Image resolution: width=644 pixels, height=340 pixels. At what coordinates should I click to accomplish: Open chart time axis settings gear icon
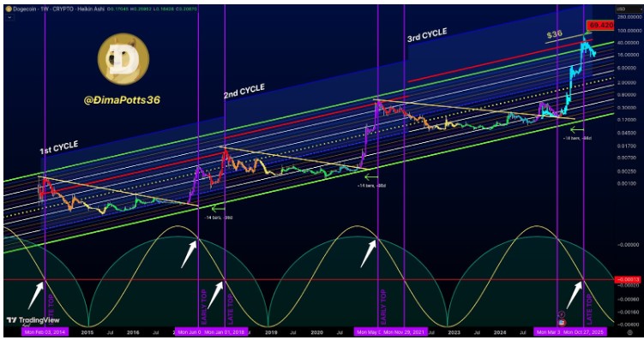629,331
